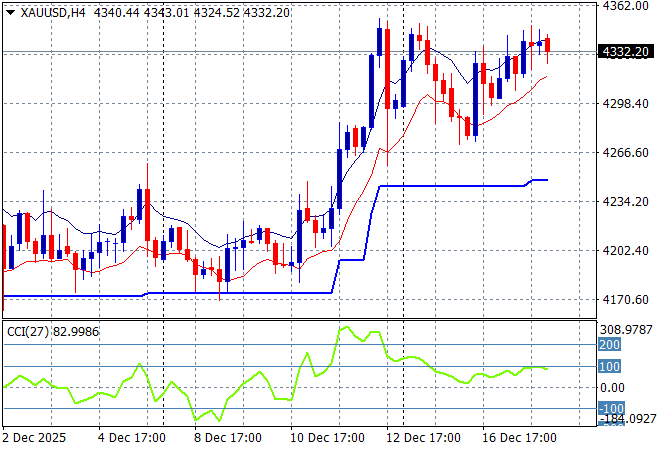Click the CCI 200 level label
The height and width of the screenshot is (450, 660).
tap(610, 345)
